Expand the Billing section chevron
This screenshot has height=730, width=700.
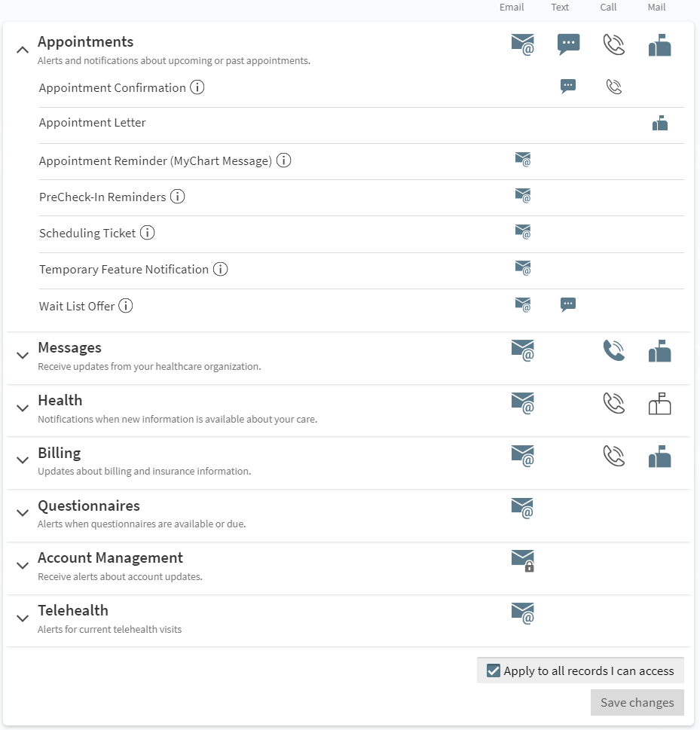23,460
